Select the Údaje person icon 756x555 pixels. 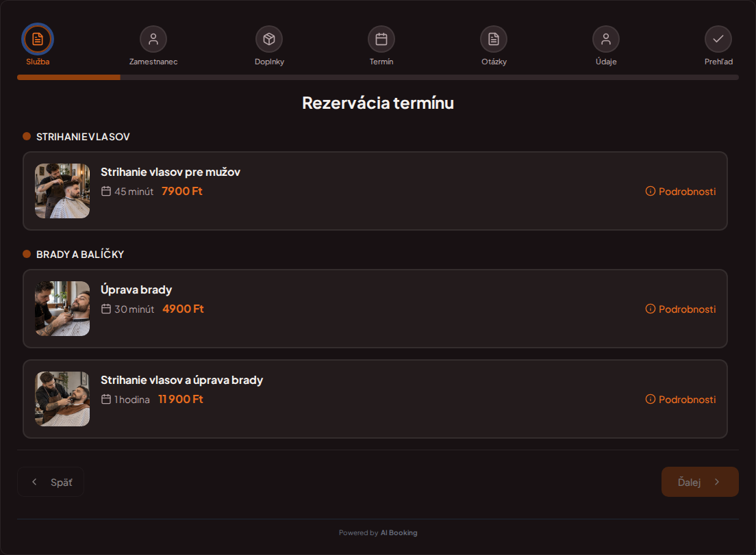(x=606, y=39)
